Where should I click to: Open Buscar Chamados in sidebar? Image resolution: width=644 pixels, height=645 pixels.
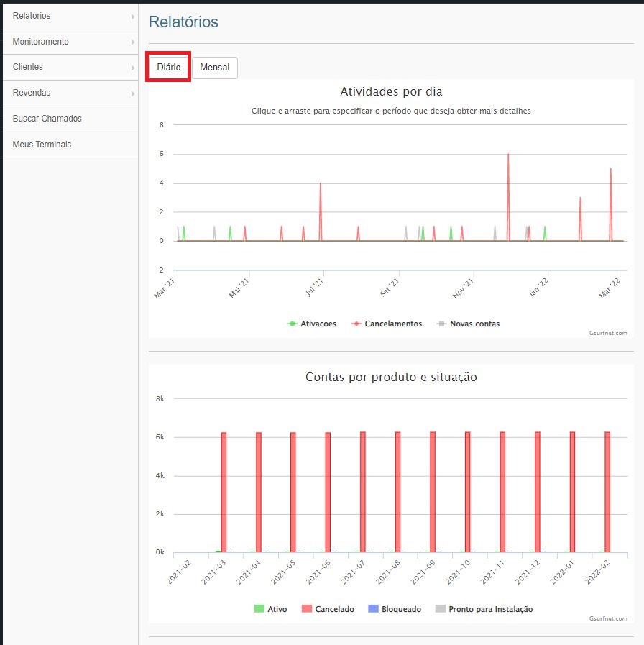click(47, 119)
